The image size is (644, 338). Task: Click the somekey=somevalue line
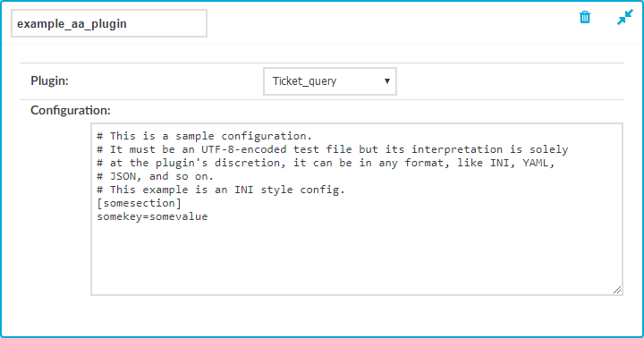click(x=152, y=216)
